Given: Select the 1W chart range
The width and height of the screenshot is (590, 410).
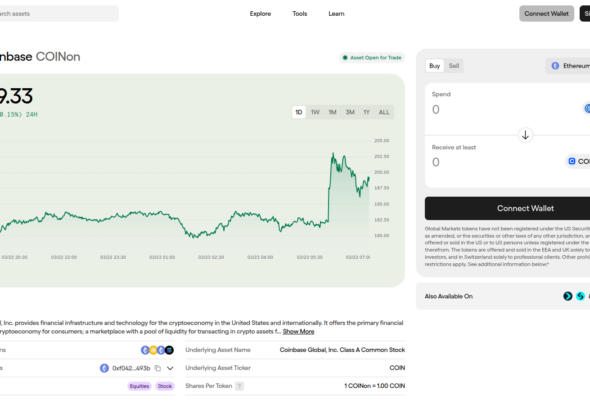Looking at the screenshot, I should [315, 112].
